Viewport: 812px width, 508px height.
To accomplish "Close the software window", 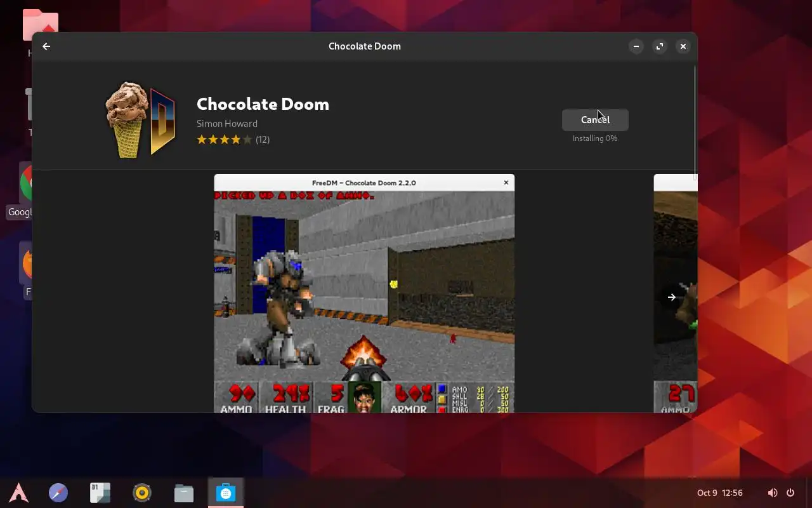I will pyautogui.click(x=683, y=46).
